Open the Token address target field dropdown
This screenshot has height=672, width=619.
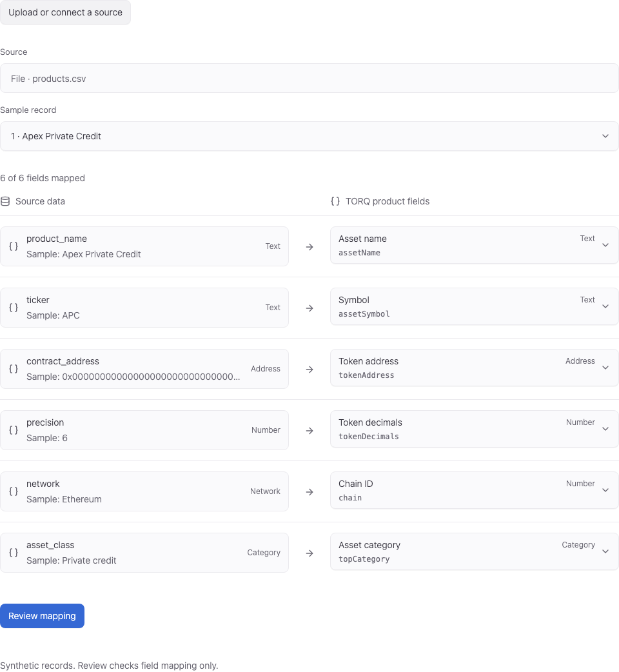[x=474, y=368]
